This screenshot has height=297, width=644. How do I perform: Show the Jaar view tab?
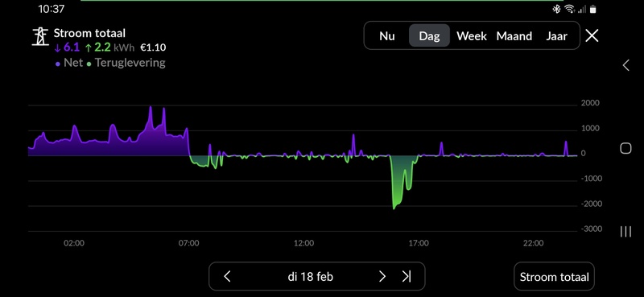click(556, 36)
